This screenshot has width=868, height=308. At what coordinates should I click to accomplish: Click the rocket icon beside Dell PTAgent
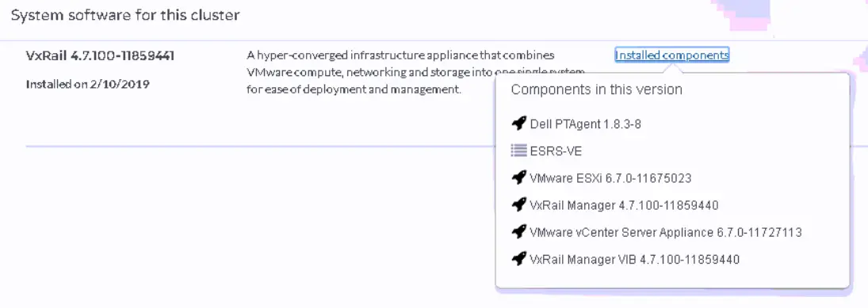518,124
